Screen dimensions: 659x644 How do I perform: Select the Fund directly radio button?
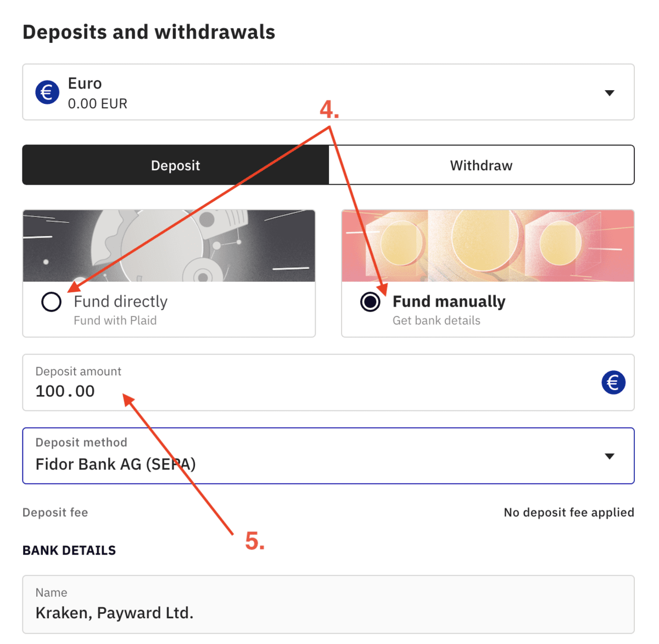click(x=52, y=302)
